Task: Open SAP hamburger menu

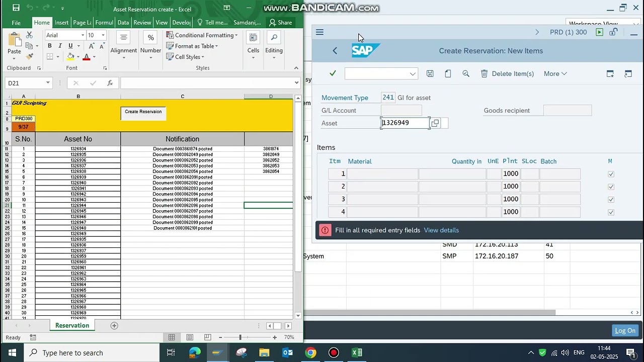Action: click(x=319, y=32)
